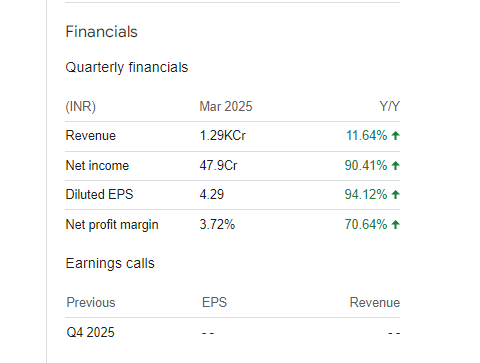Click the EPS placeholder dashes for Q4 2025
The height and width of the screenshot is (363, 480).
[x=208, y=333]
